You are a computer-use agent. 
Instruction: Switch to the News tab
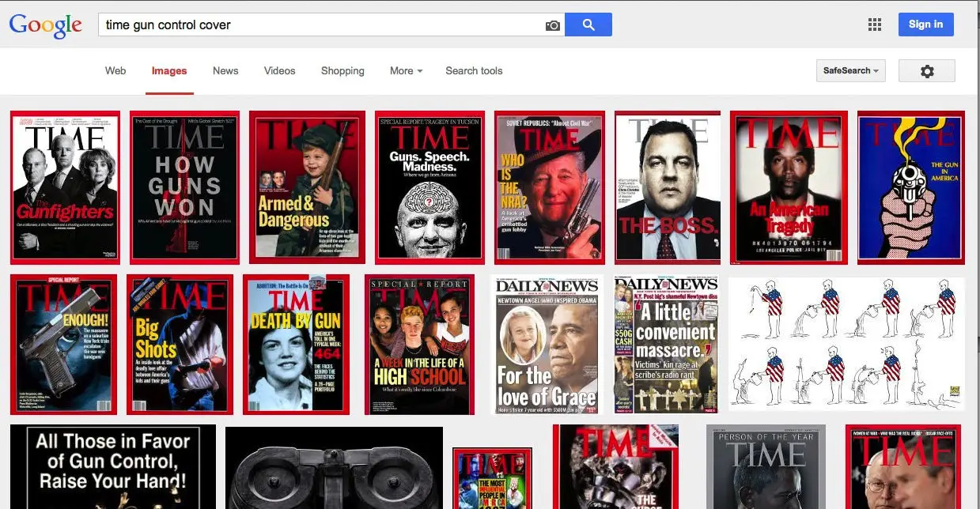click(225, 70)
